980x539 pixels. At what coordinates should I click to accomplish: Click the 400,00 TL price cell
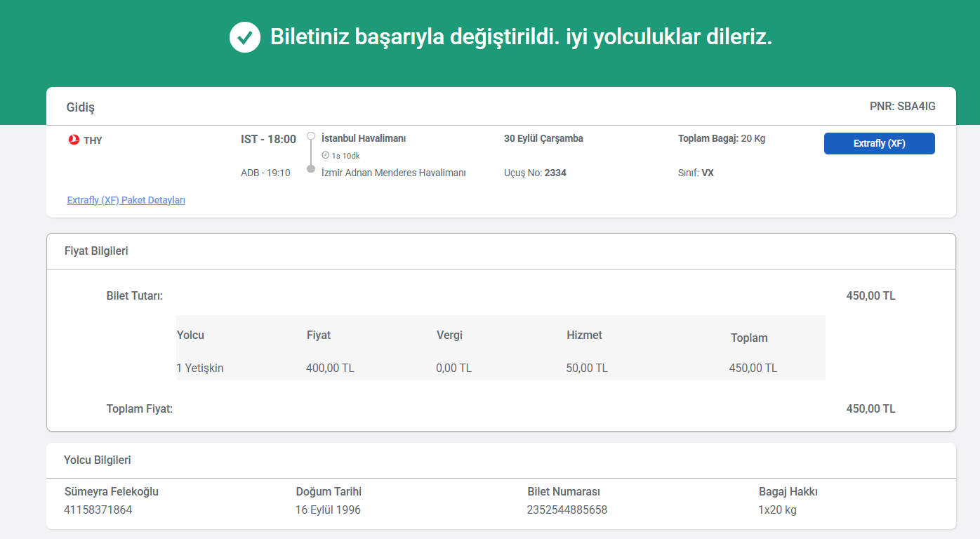330,368
